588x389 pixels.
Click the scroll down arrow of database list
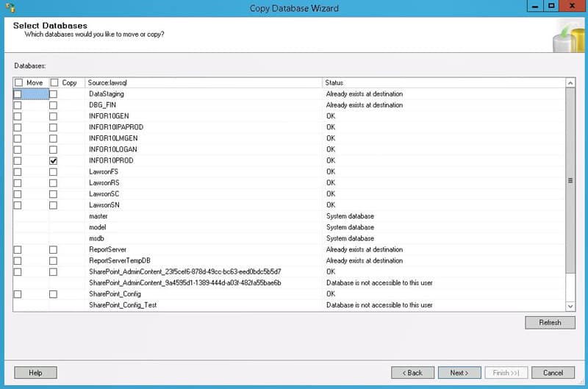570,306
